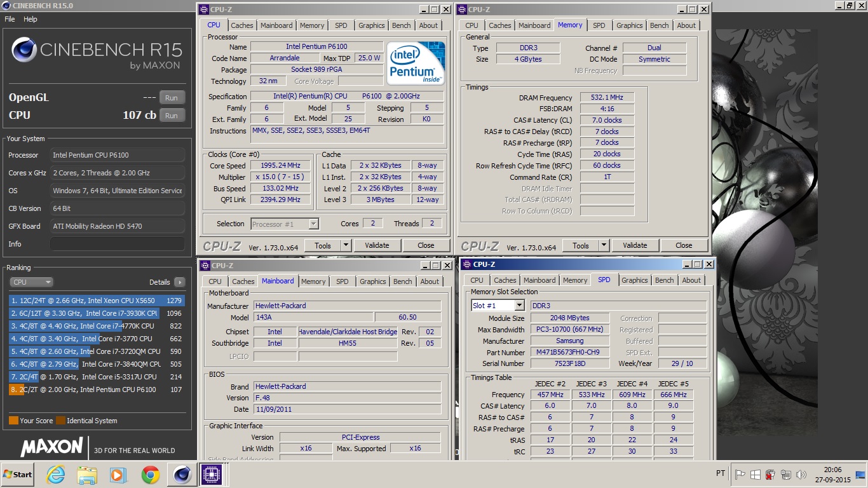The image size is (868, 488).
Task: Open the Cinebench Help menu
Action: coord(31,19)
